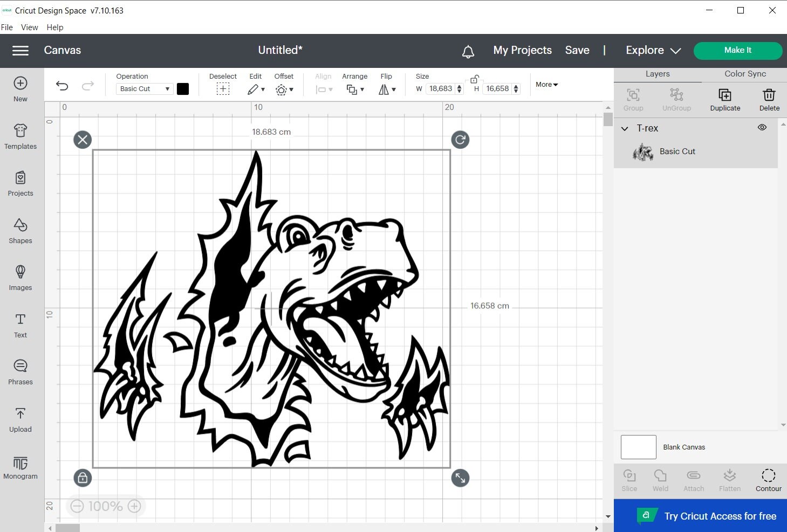
Task: Click the Flatten icon
Action: coord(729,479)
